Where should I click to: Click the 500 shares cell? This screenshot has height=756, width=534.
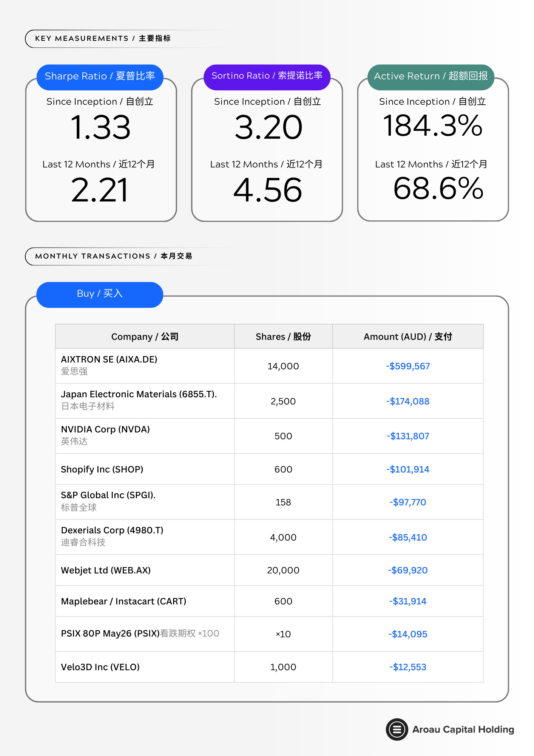(x=283, y=436)
